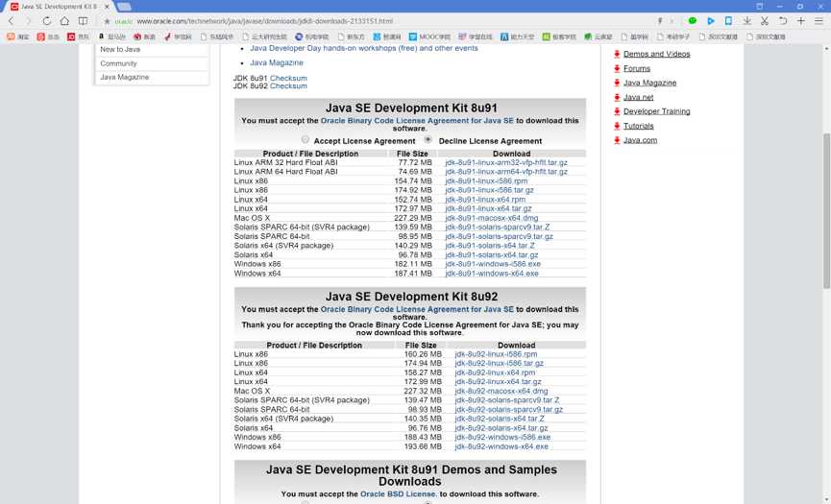Open the 8u91 Oracle Binary Code License link

pyautogui.click(x=417, y=121)
